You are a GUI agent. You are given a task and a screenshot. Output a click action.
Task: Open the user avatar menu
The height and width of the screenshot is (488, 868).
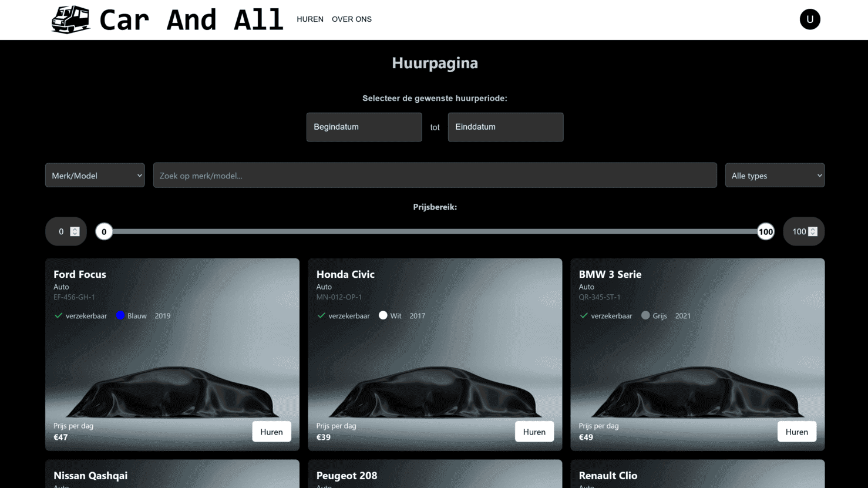(810, 19)
